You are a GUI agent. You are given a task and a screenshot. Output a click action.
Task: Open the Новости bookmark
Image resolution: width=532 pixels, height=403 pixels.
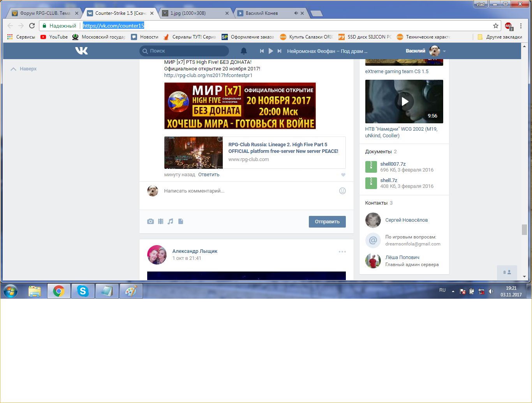coord(145,37)
